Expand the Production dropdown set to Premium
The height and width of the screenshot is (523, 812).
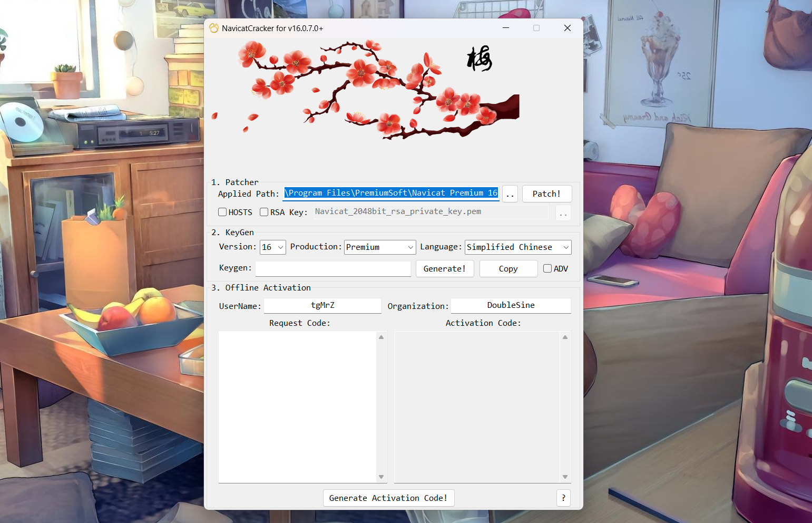pyautogui.click(x=380, y=247)
